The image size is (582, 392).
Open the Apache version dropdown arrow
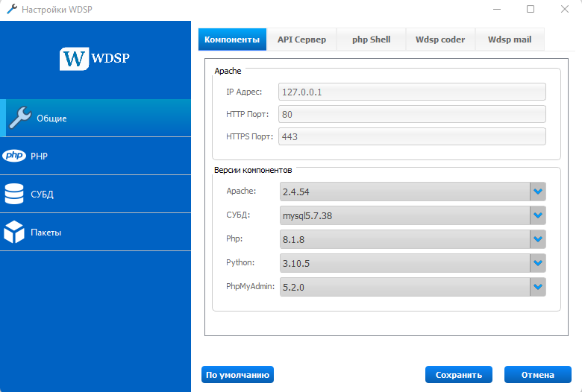click(538, 192)
